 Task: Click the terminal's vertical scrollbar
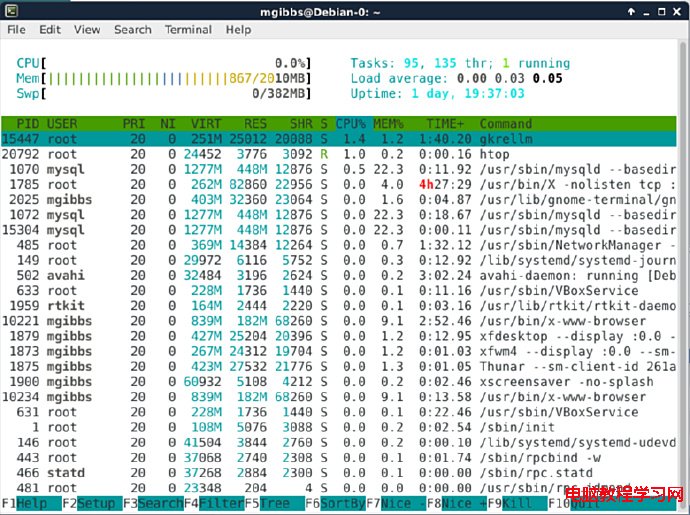tap(683, 273)
